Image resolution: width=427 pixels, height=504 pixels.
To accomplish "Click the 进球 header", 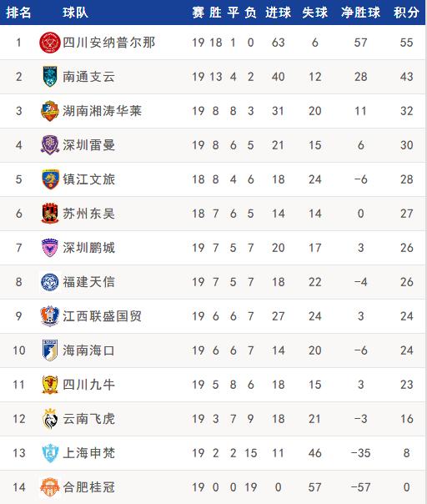I will [279, 13].
